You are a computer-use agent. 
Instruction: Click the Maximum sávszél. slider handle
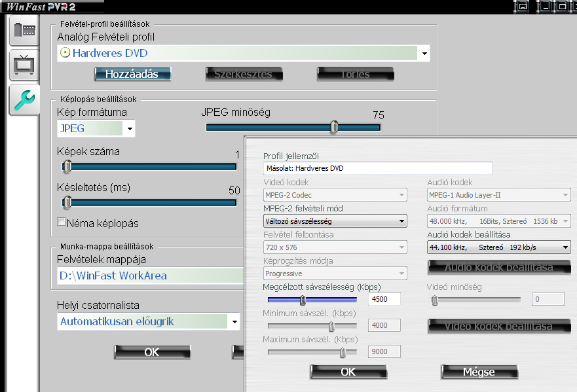tap(343, 352)
